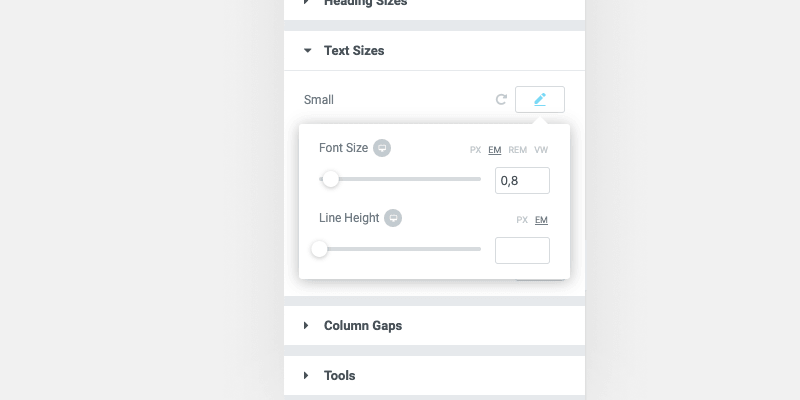This screenshot has width=800, height=400.
Task: Switch Line Height unit to PX
Action: pyautogui.click(x=522, y=220)
